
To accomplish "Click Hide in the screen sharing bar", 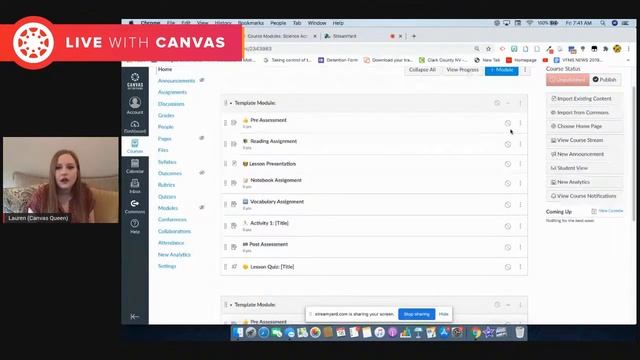I will [x=443, y=314].
